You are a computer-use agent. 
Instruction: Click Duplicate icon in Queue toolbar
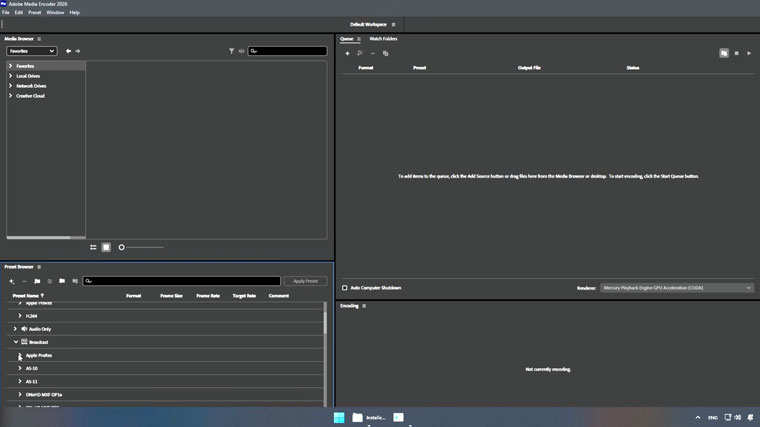[385, 53]
